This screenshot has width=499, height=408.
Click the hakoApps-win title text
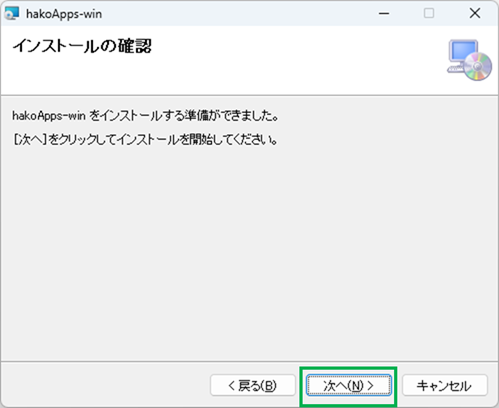click(x=64, y=14)
